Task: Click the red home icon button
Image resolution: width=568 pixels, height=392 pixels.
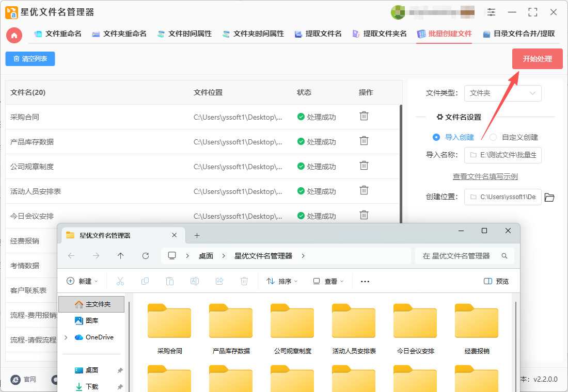Action: 14,35
